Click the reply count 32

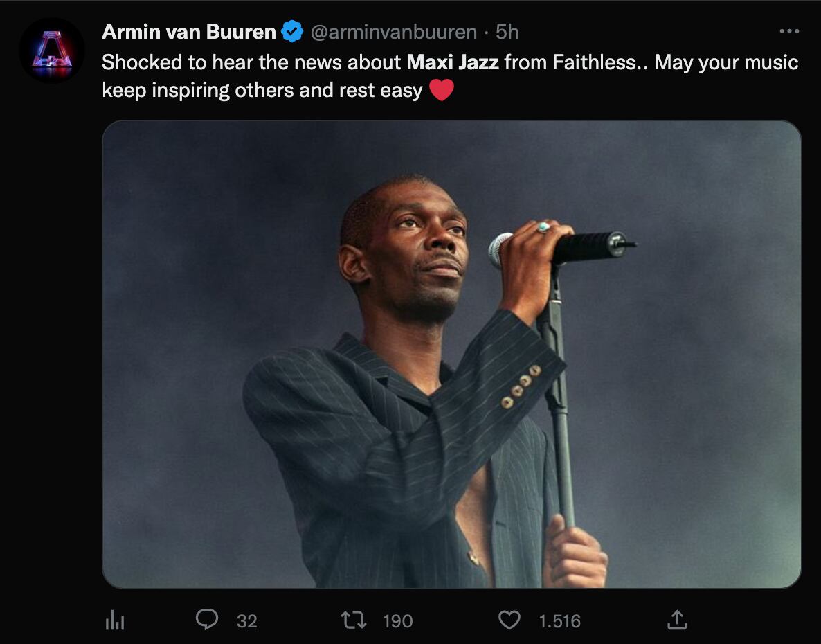246,621
